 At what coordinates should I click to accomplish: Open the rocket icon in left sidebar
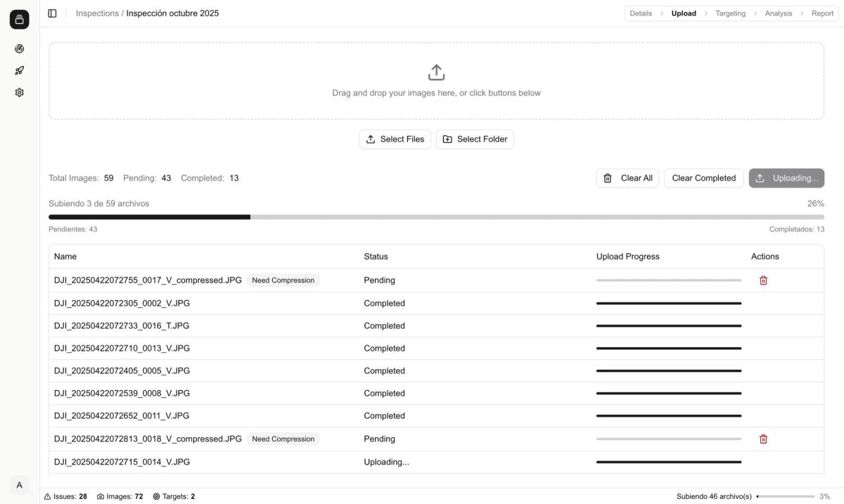20,70
